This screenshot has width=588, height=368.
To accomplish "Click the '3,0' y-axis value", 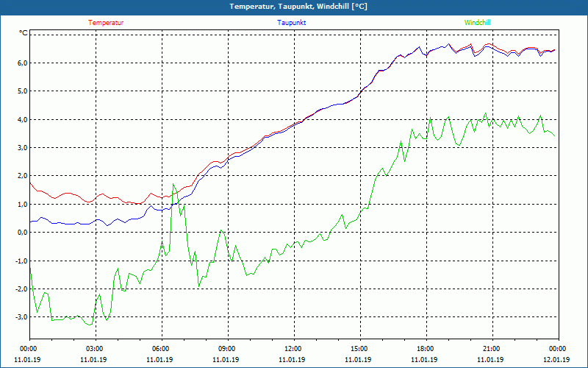I will 23,148.
